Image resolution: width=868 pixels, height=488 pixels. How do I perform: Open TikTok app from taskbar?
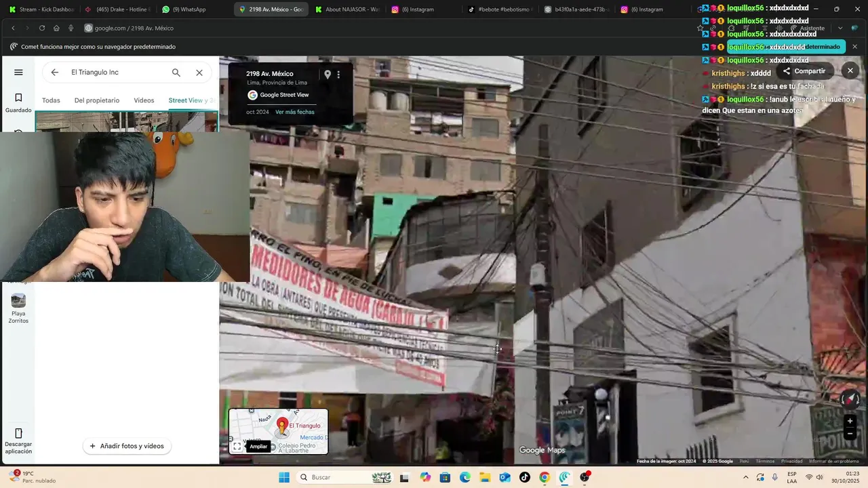525,477
